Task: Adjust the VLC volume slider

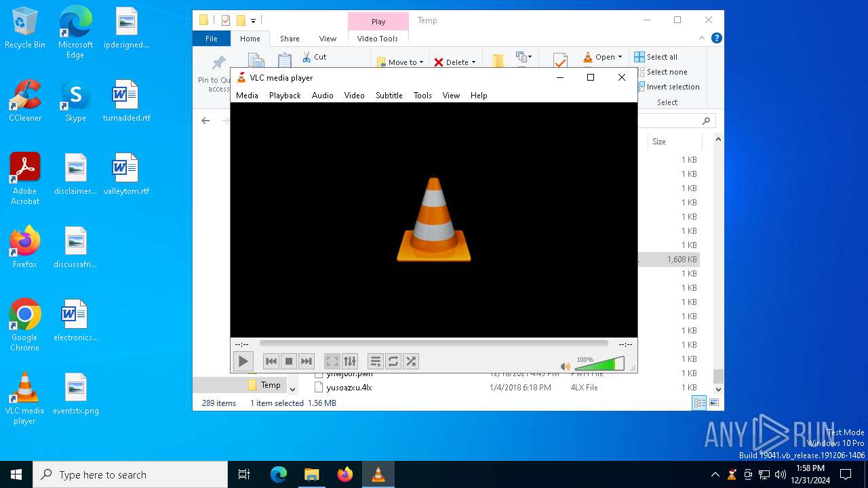Action: click(599, 364)
